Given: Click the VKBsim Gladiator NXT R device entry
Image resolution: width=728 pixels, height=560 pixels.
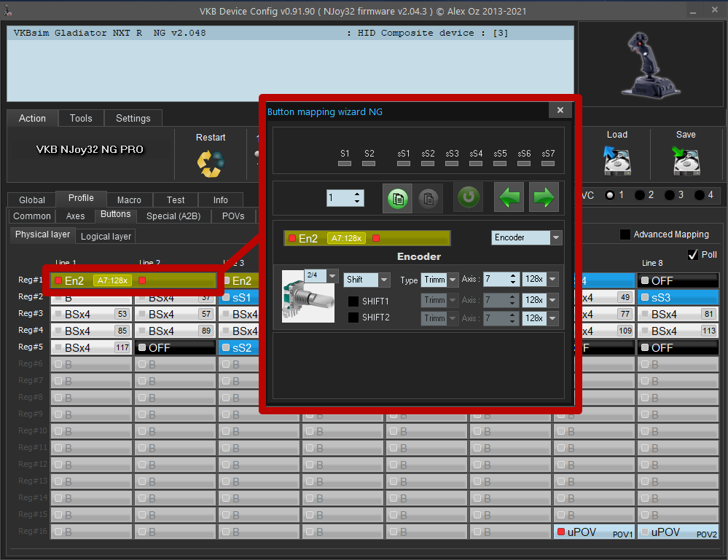Looking at the screenshot, I should point(290,33).
